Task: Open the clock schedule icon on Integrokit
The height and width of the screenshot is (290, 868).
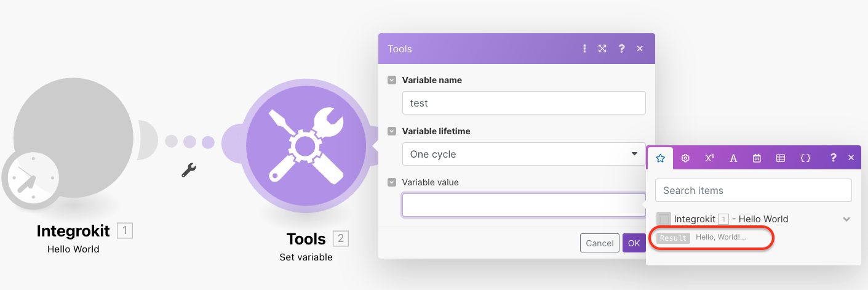Action: [x=30, y=179]
